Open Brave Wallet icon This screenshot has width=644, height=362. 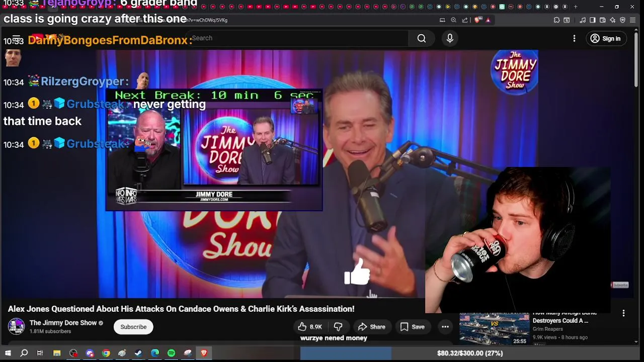603,20
